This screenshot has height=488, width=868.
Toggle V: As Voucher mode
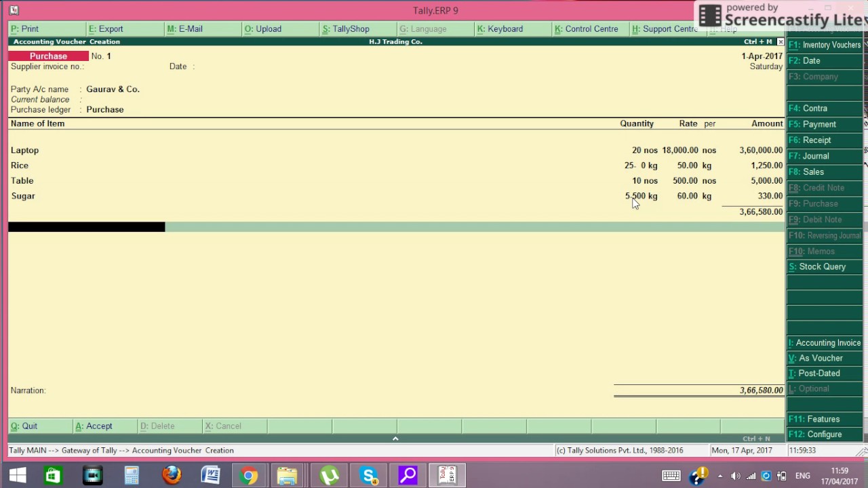click(x=825, y=359)
